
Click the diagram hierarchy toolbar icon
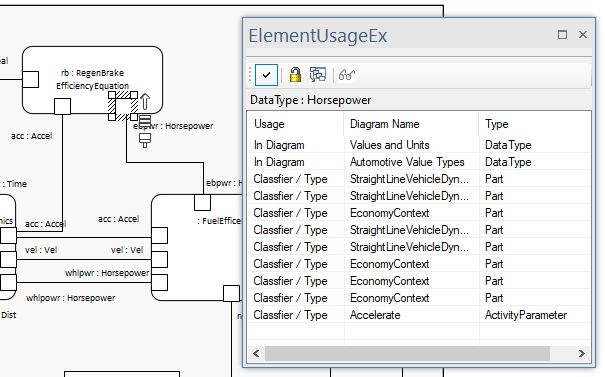(318, 74)
